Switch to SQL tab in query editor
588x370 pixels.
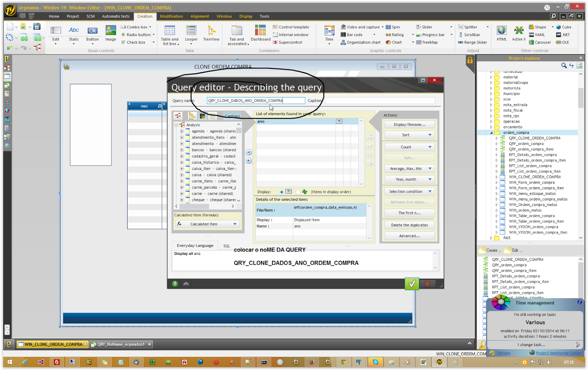coord(227,246)
